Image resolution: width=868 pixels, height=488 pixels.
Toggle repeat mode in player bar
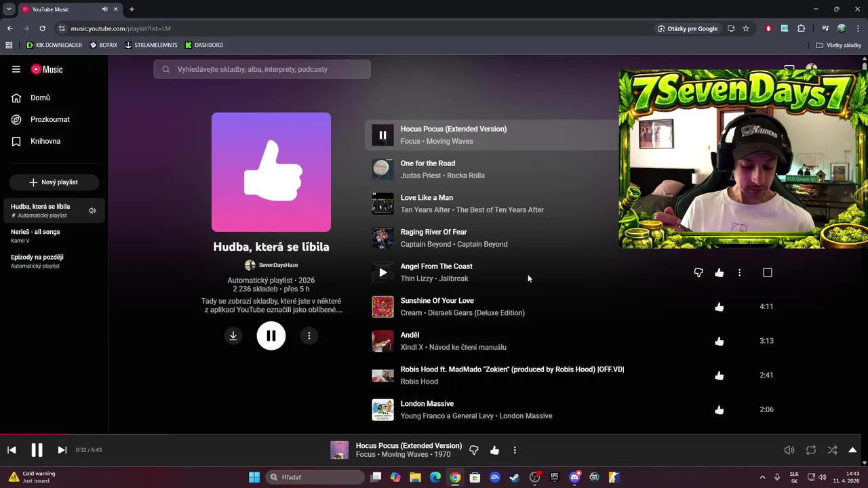(x=811, y=450)
